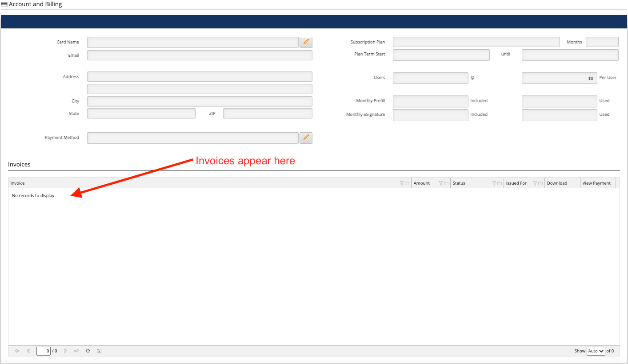
Task: Click the Monthly Prefill Used field
Action: point(560,101)
